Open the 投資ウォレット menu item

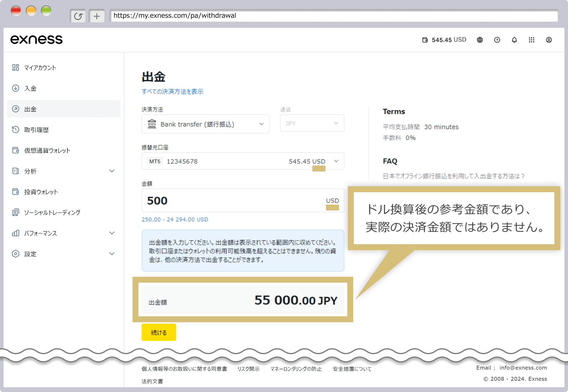(x=64, y=192)
